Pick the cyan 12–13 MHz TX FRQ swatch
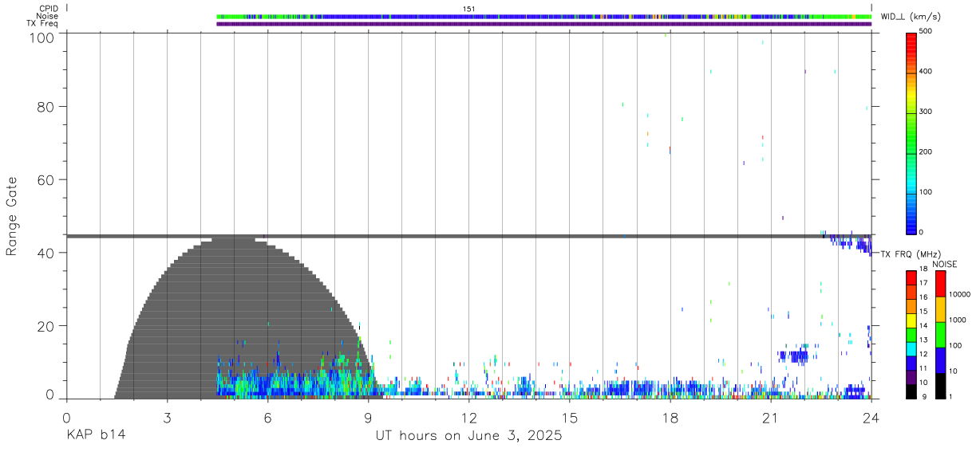 911,348
